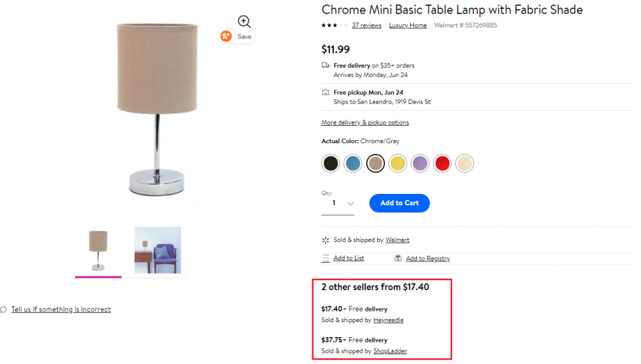641x364 pixels.
Task: View the blue chair room thumbnail
Action: point(158,250)
